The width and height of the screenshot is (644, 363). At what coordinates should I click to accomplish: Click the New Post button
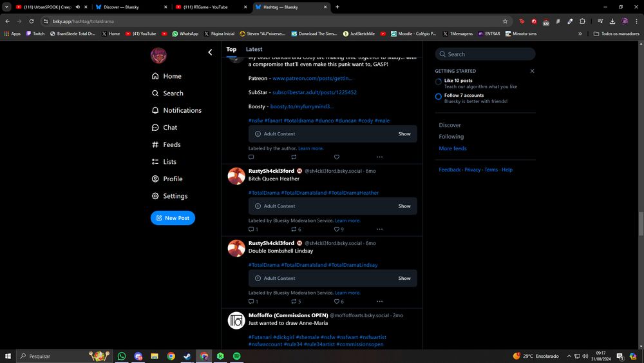(173, 218)
